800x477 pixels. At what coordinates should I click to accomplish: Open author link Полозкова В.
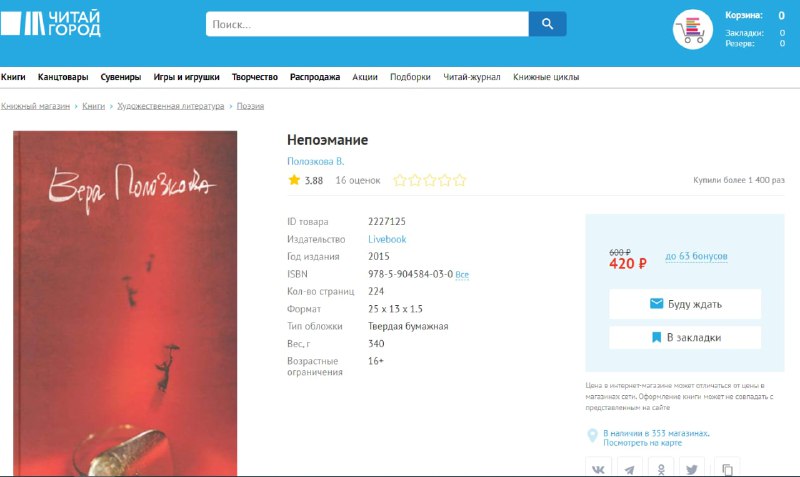coord(315,161)
